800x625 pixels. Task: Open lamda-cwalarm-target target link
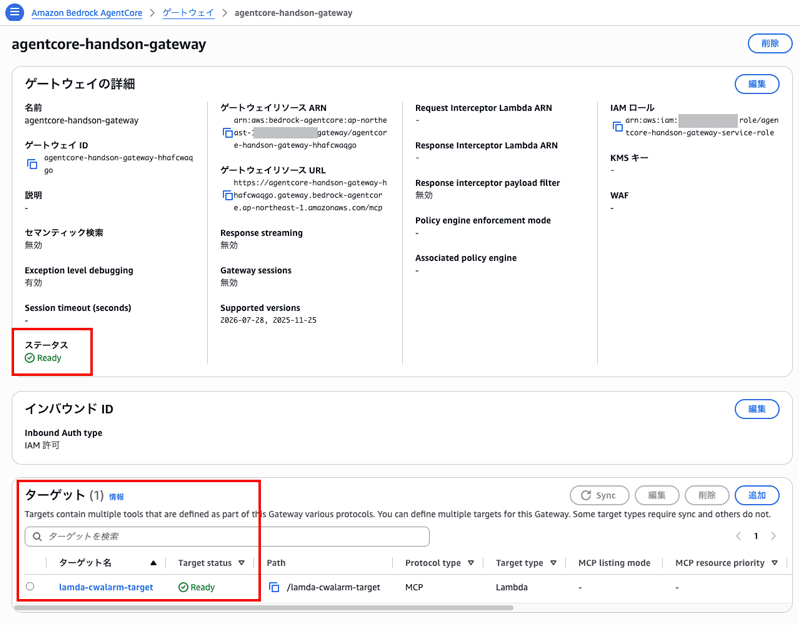(x=106, y=587)
